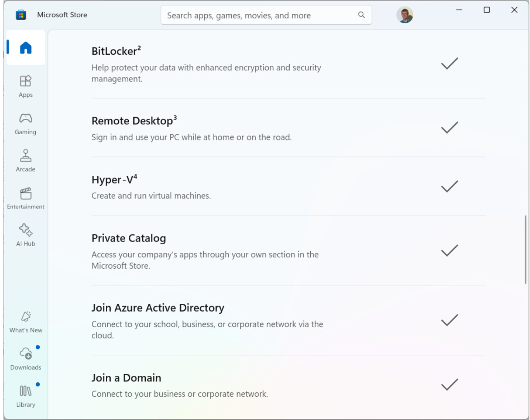Click the Join Azure Active Directory heading

(x=158, y=308)
